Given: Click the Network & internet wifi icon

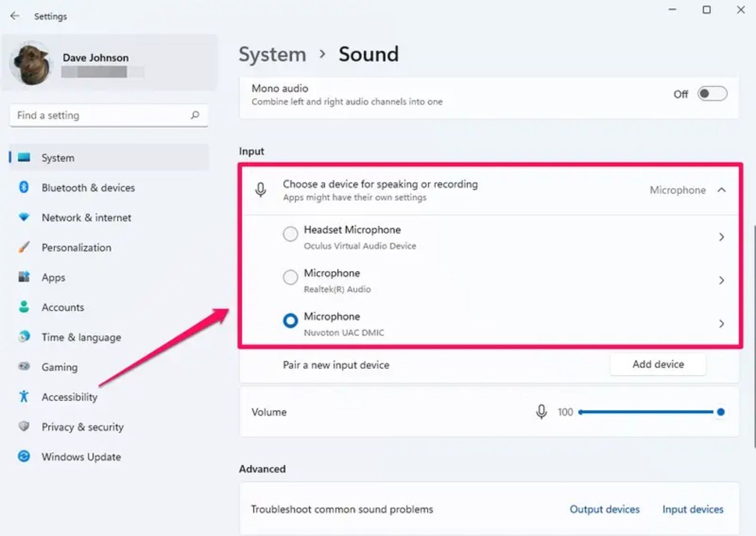Looking at the screenshot, I should (24, 217).
